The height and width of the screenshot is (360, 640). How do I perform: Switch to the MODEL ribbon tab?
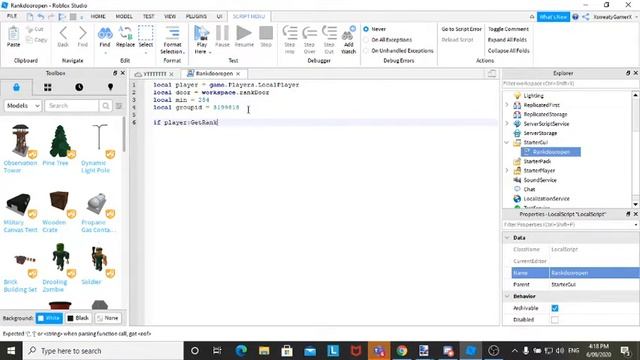pos(124,16)
